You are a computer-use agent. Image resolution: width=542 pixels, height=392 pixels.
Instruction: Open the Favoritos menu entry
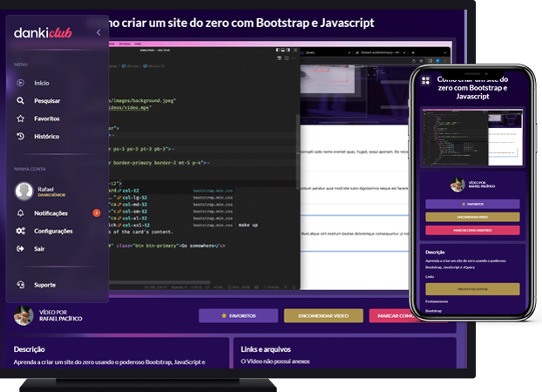tap(47, 118)
